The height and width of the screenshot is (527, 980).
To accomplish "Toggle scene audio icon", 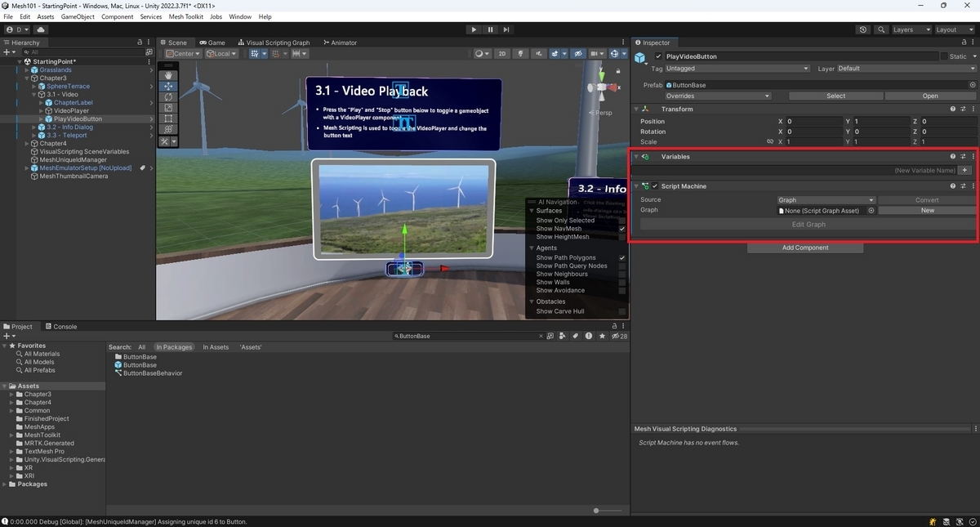I will [x=540, y=54].
